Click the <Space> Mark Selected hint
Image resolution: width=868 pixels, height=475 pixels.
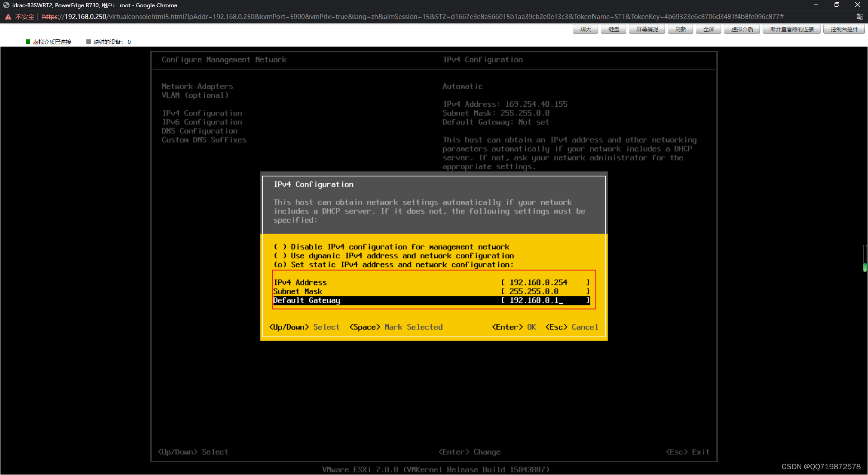[x=396, y=327]
